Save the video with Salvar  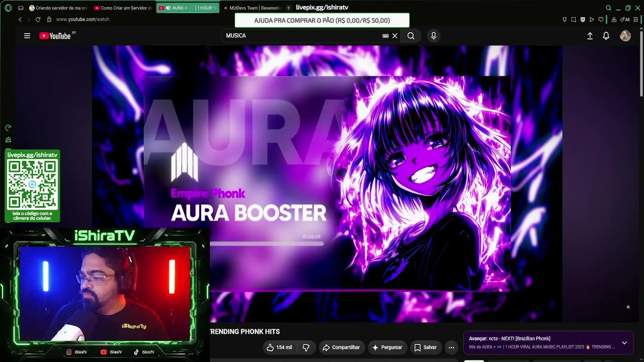(x=425, y=347)
